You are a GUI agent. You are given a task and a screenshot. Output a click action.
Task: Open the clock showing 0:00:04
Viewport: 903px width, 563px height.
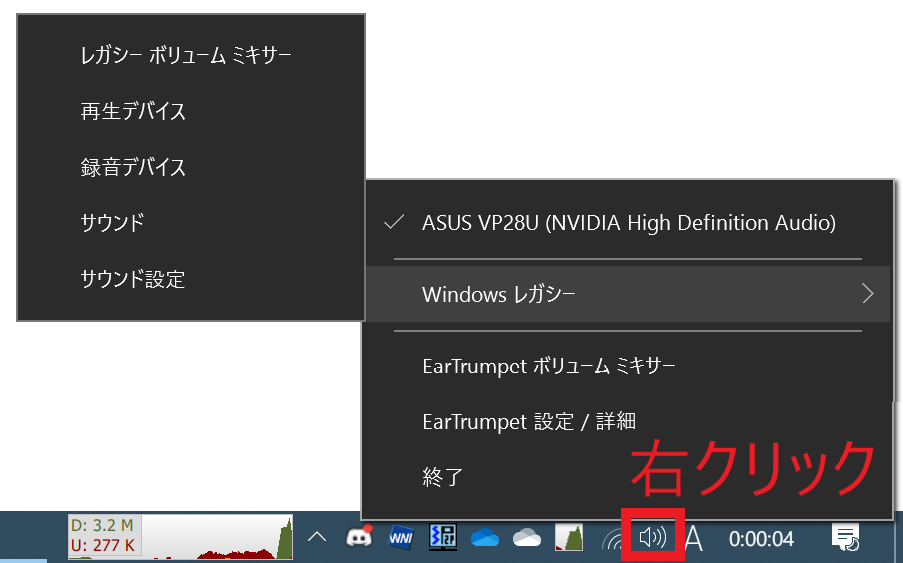click(x=761, y=539)
